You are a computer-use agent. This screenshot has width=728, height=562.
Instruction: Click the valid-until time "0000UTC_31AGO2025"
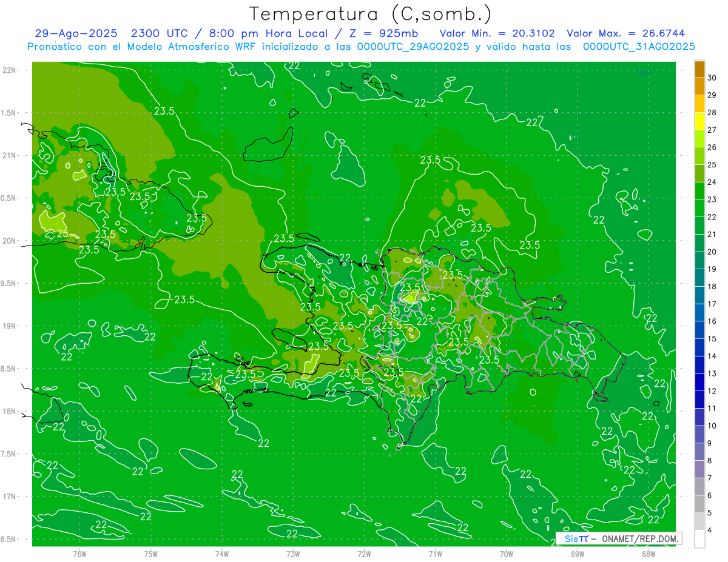[x=639, y=46]
